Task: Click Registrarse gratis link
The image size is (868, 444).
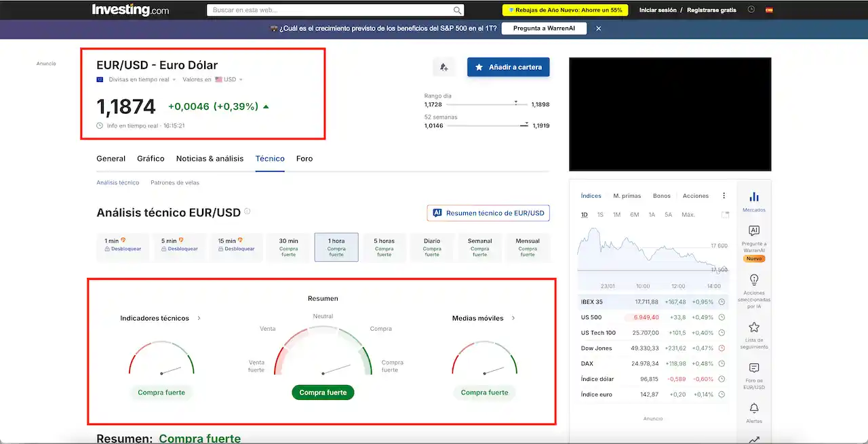Action: [x=711, y=10]
